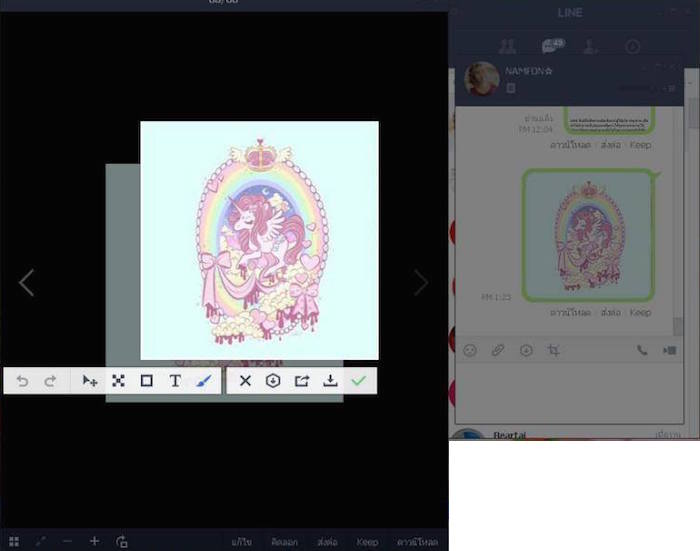Zoom out with the minus icon

point(67,542)
